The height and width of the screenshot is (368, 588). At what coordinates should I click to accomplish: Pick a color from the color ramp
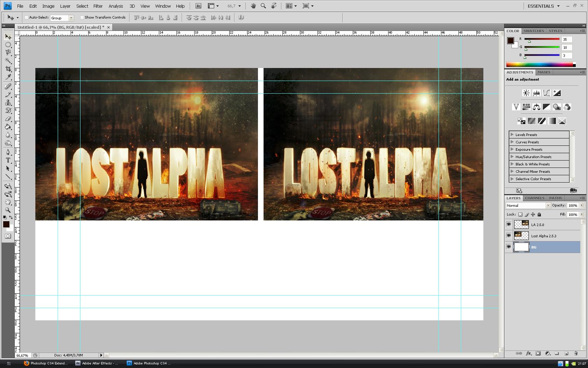[x=541, y=64]
